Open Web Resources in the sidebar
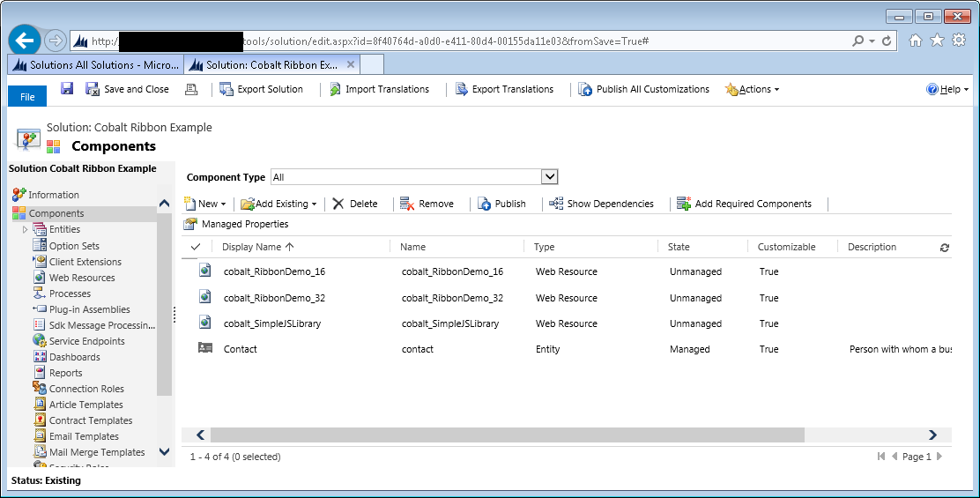The width and height of the screenshot is (980, 498). point(82,278)
